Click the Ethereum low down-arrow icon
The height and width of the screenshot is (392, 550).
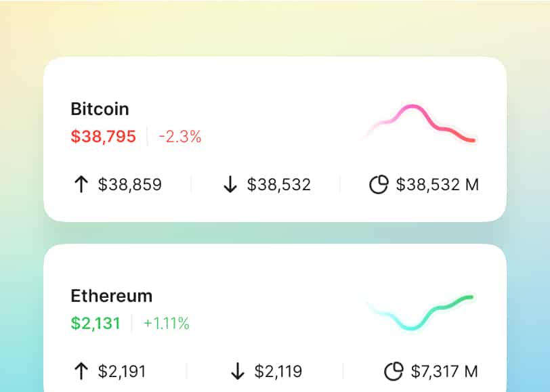pyautogui.click(x=237, y=371)
